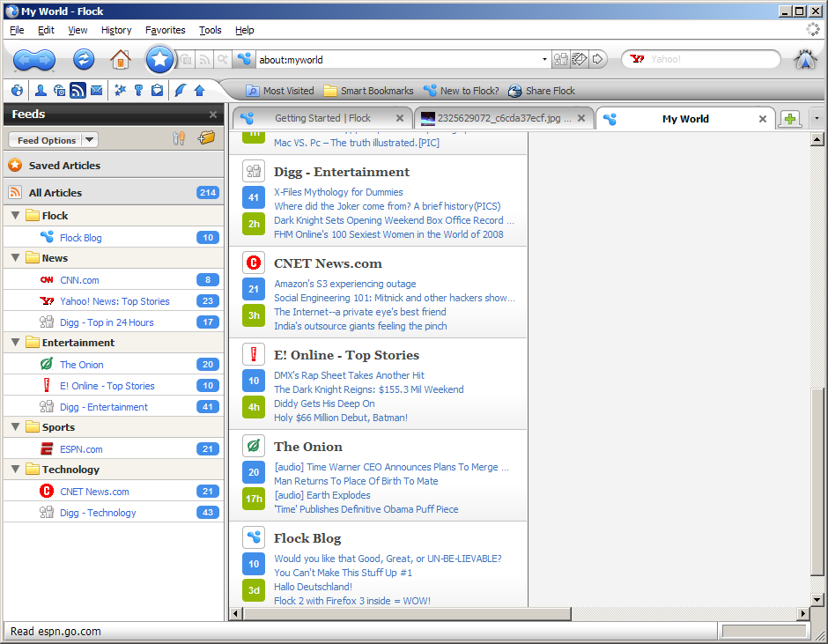Toggle the Feeds sidebar button
Screen dimensions: 828x644
click(x=78, y=91)
